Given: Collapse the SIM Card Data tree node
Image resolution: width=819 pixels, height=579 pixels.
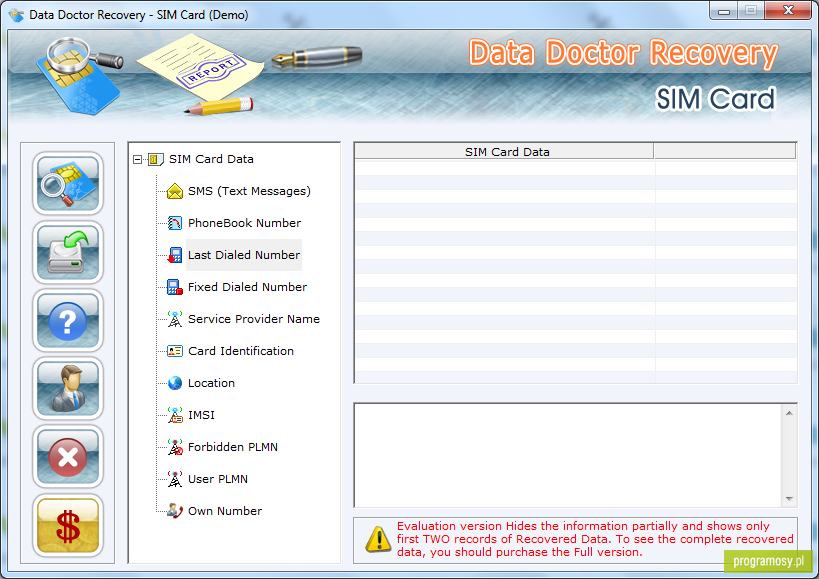Looking at the screenshot, I should pyautogui.click(x=137, y=159).
